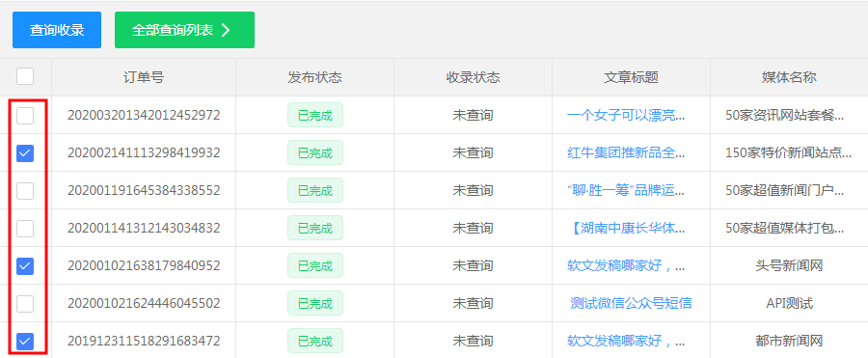The image size is (868, 358).
Task: Open the 全部查询列表 button
Action: click(184, 30)
